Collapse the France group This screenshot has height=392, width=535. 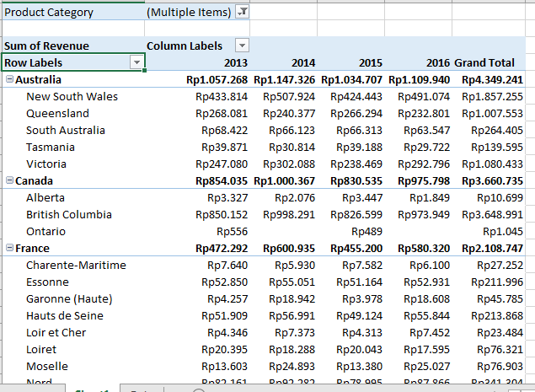coord(8,248)
